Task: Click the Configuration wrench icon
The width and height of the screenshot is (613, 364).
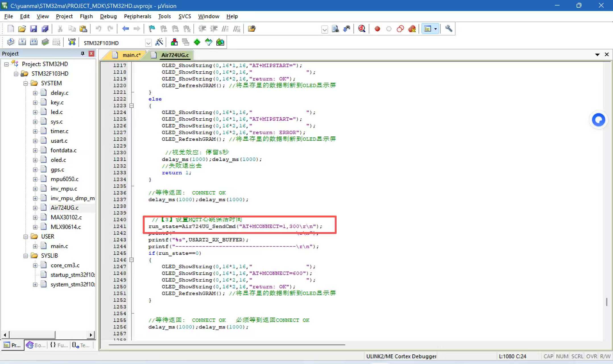Action: pos(449,29)
